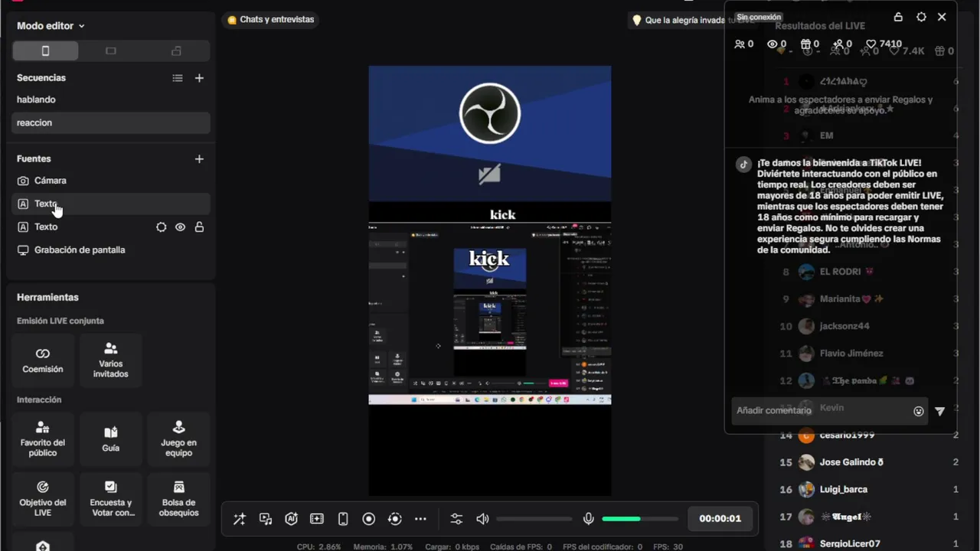Select the hablando sequence
The height and width of the screenshot is (551, 980).
coord(110,99)
